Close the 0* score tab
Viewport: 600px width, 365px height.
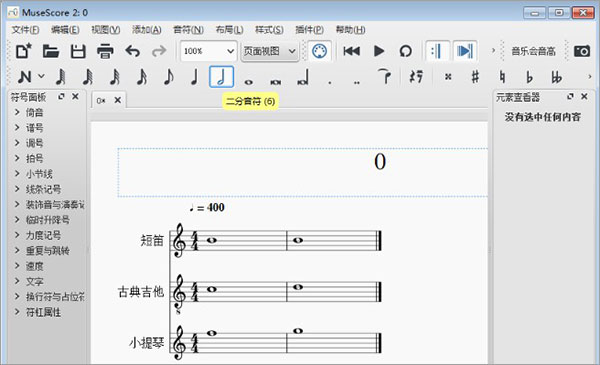tap(117, 100)
